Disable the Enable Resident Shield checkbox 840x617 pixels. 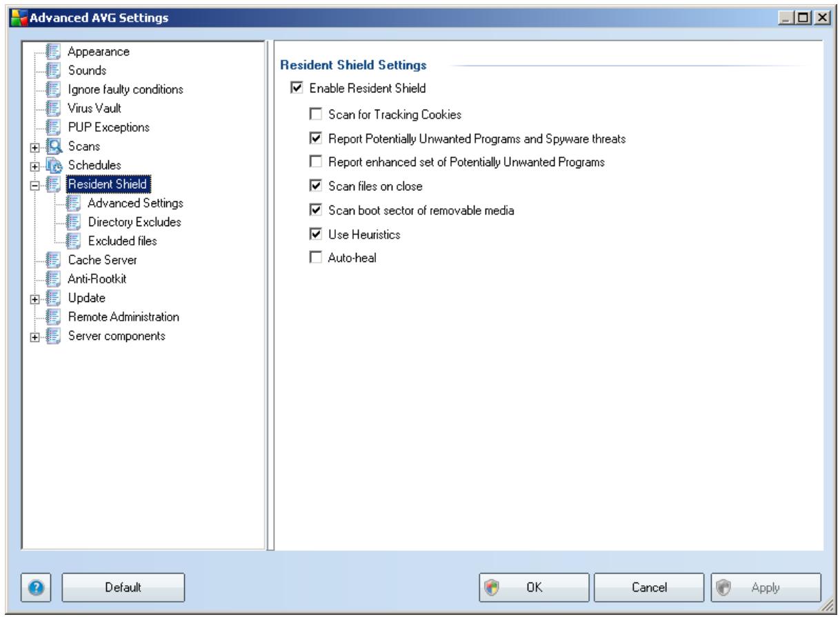pyautogui.click(x=298, y=88)
